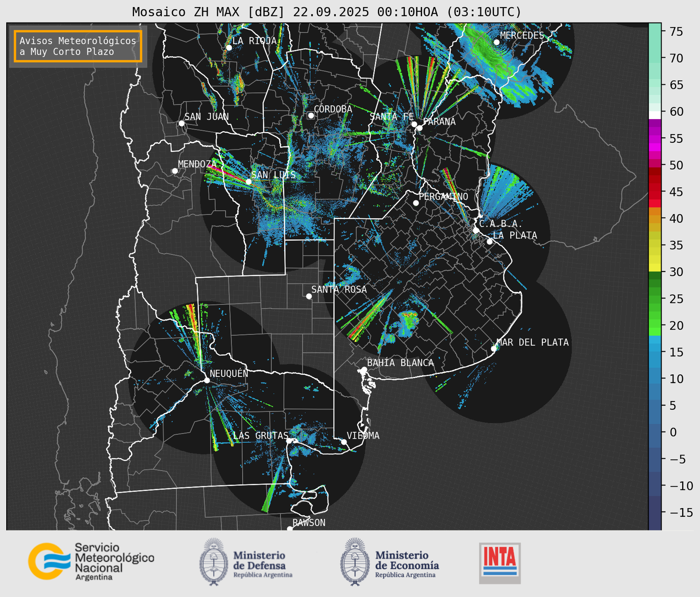The image size is (700, 597).
Task: Click the Las Grutas marker dot
Action: click(x=289, y=440)
